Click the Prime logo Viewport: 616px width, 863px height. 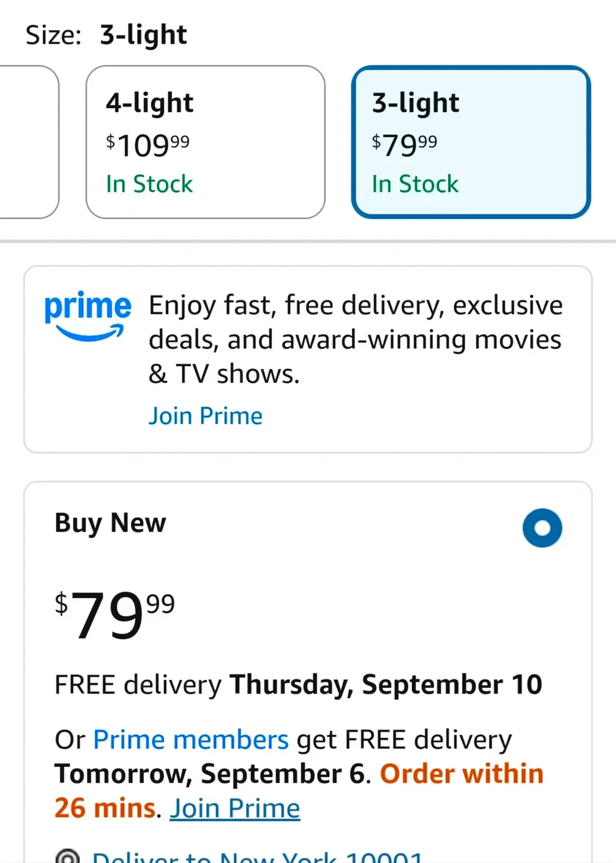click(88, 316)
